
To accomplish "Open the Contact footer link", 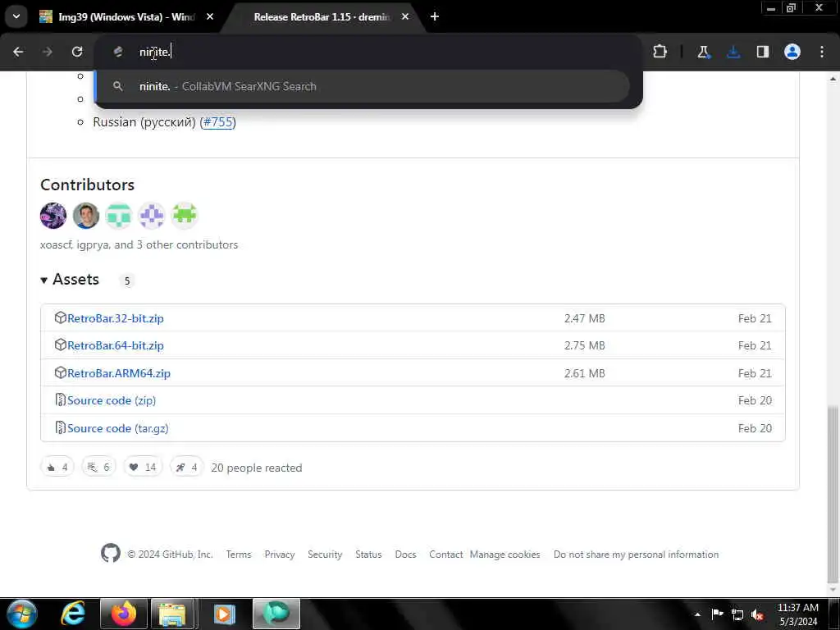I will point(445,555).
